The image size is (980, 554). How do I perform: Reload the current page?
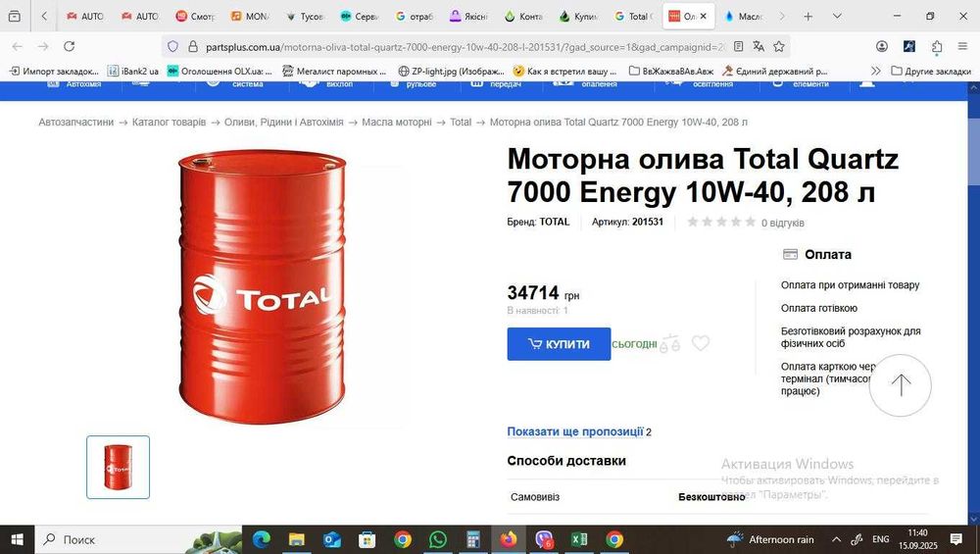(70, 46)
